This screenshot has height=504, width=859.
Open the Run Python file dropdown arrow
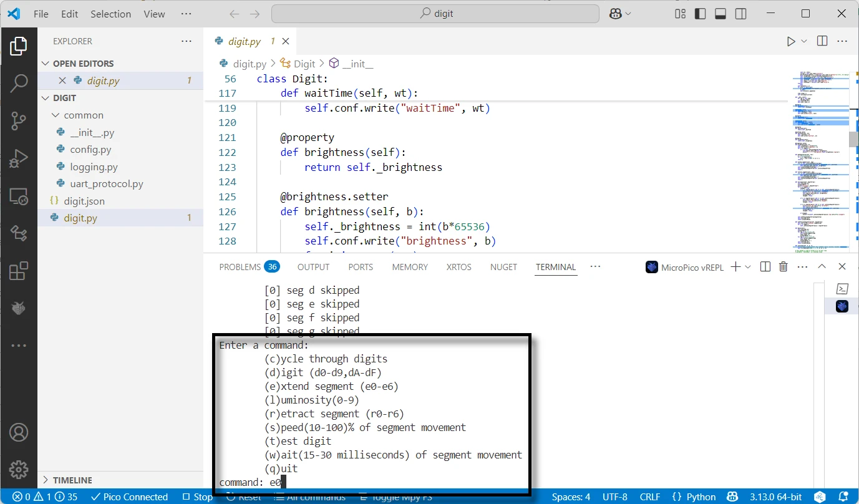click(804, 41)
